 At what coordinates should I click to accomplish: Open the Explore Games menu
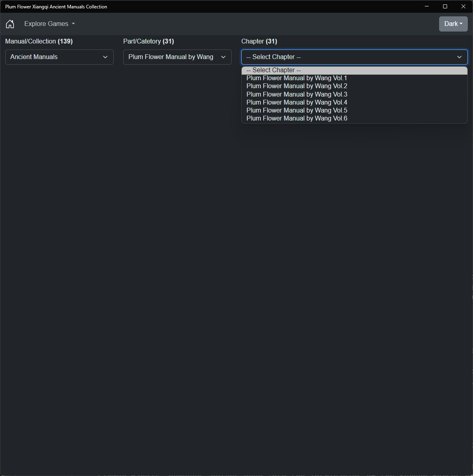[49, 24]
